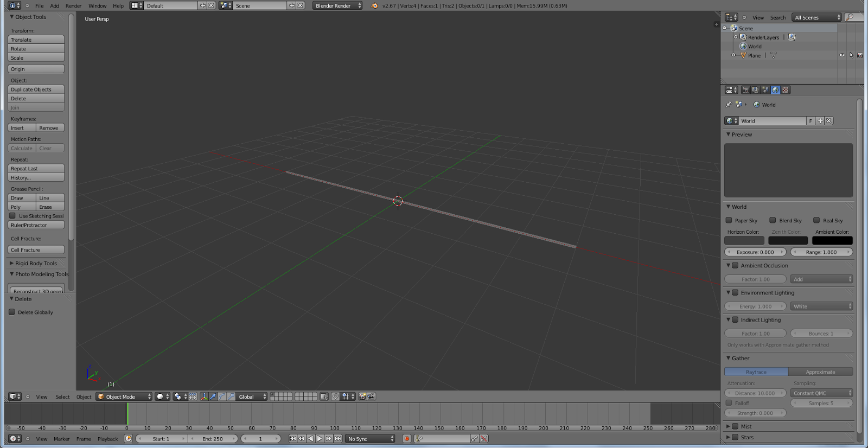868x448 pixels.
Task: Open the Add menu
Action: click(55, 5)
